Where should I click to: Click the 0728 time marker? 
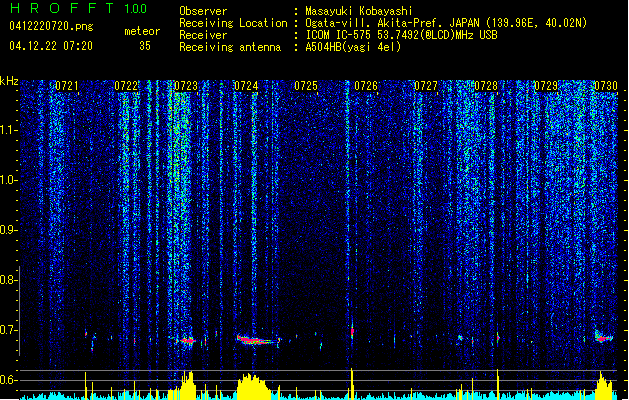tap(486, 86)
